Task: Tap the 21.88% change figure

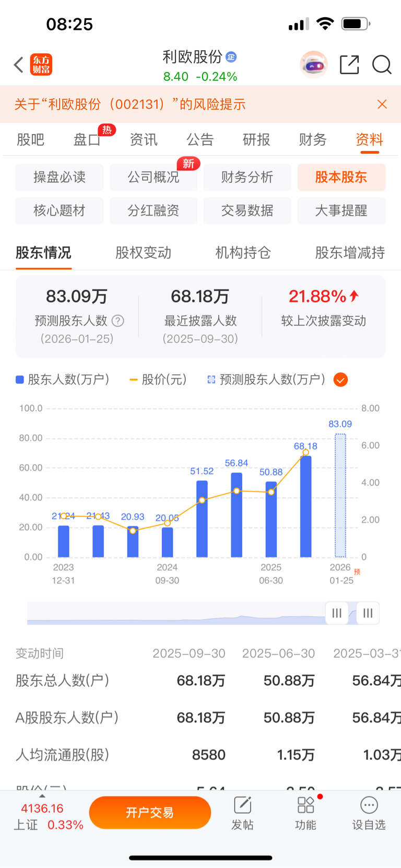Action: tap(324, 296)
